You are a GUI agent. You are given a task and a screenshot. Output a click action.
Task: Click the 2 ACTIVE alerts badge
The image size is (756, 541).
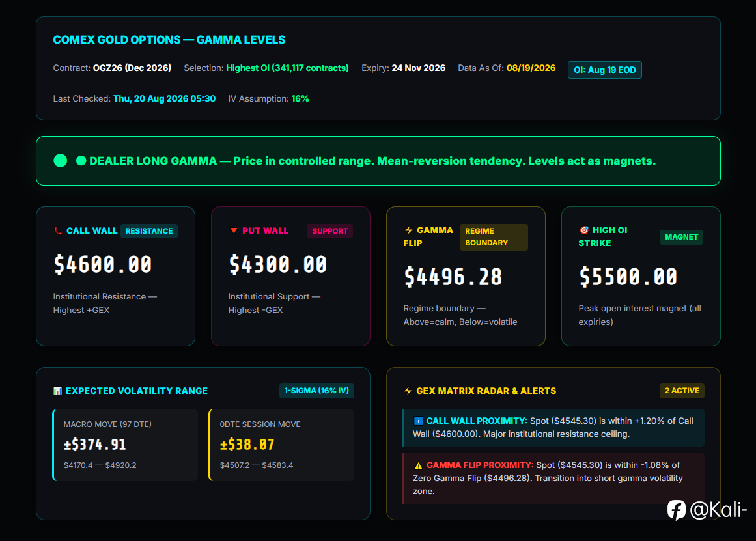682,391
